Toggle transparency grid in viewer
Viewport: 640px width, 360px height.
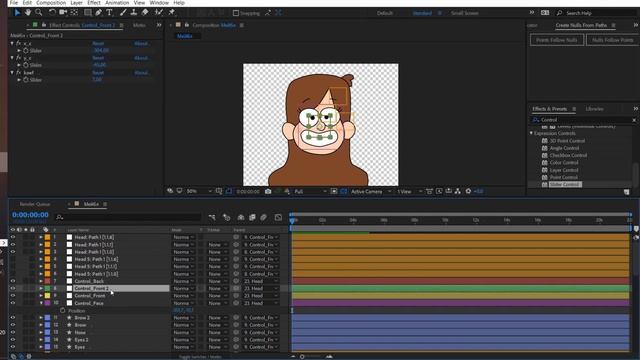(x=344, y=191)
